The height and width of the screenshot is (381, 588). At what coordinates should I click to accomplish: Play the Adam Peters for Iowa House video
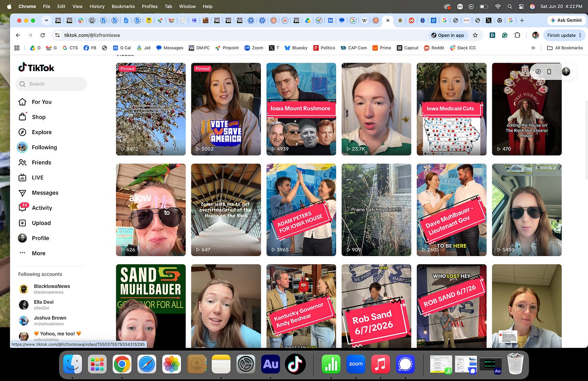(x=301, y=210)
